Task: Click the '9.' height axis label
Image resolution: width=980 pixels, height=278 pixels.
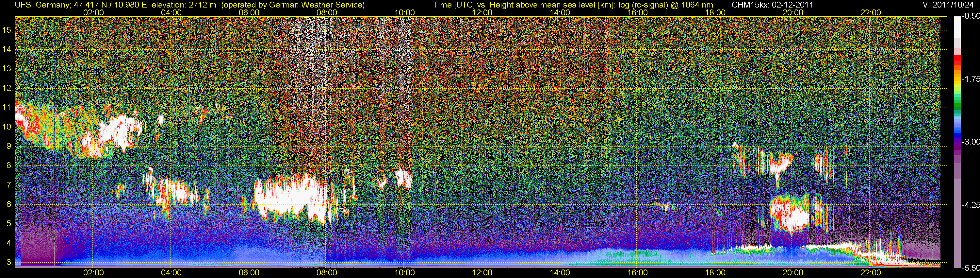Action: [9, 146]
